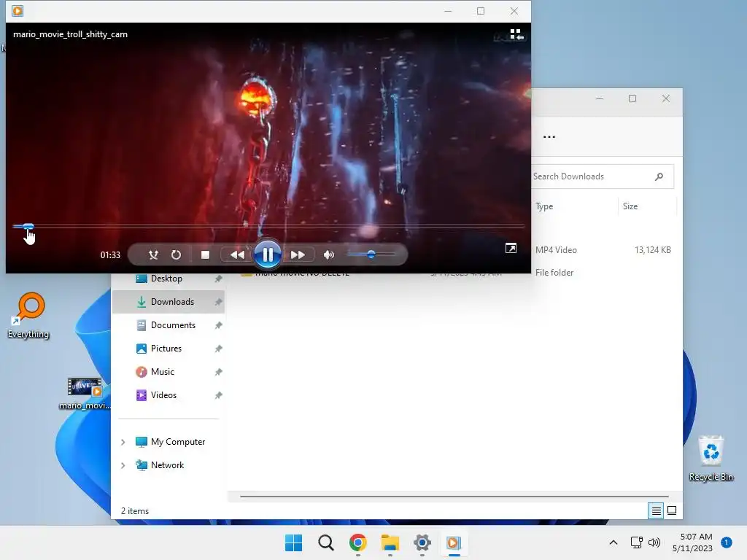Viewport: 747px width, 560px height.
Task: Click the pin icon next to Pictures
Action: pyautogui.click(x=218, y=349)
